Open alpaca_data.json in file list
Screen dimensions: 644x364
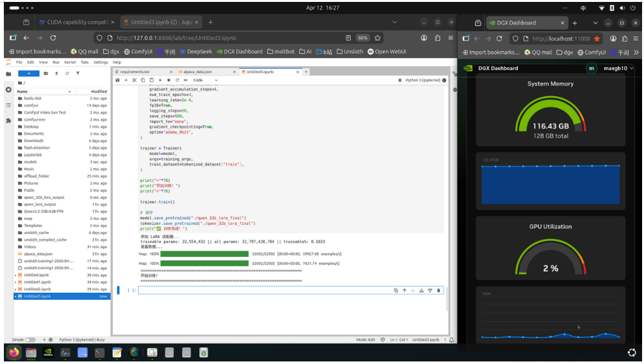tap(61, 254)
